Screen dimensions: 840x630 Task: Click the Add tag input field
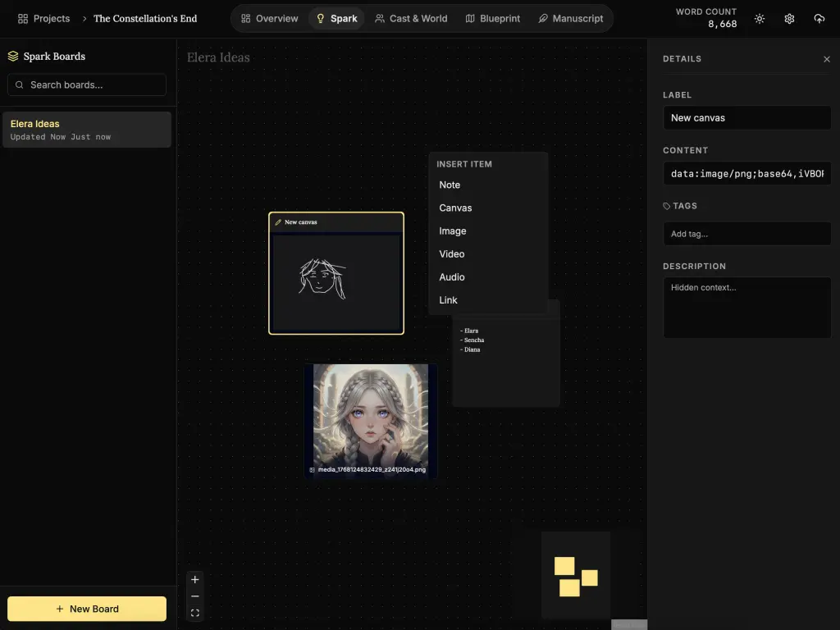pos(746,234)
